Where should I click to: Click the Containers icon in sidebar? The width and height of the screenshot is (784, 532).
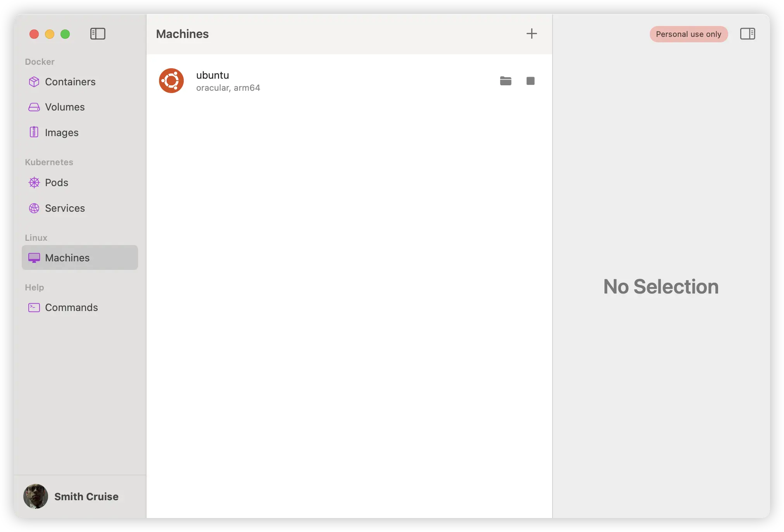point(34,81)
